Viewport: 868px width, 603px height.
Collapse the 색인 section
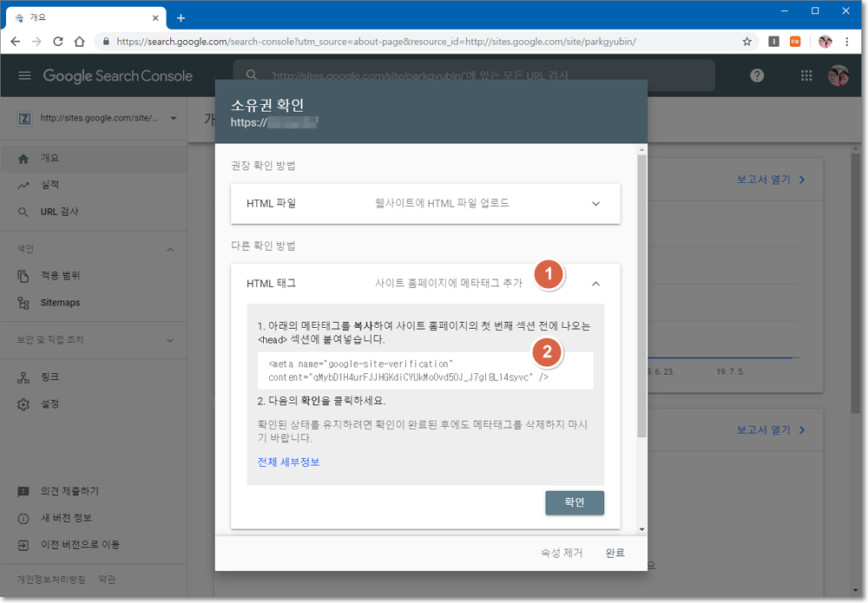point(170,250)
